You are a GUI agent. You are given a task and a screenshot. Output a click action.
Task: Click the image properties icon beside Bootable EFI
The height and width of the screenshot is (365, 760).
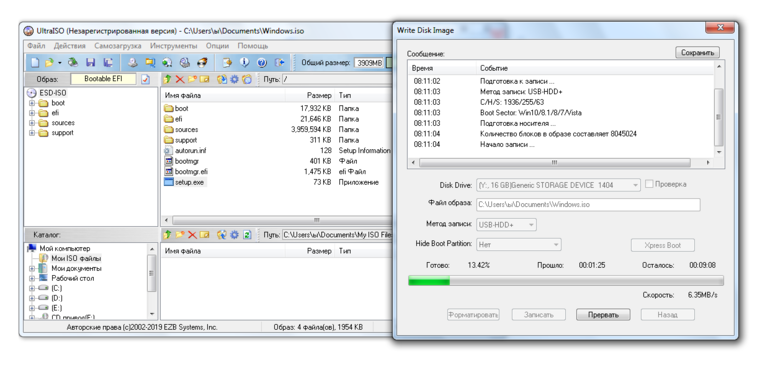pyautogui.click(x=145, y=79)
